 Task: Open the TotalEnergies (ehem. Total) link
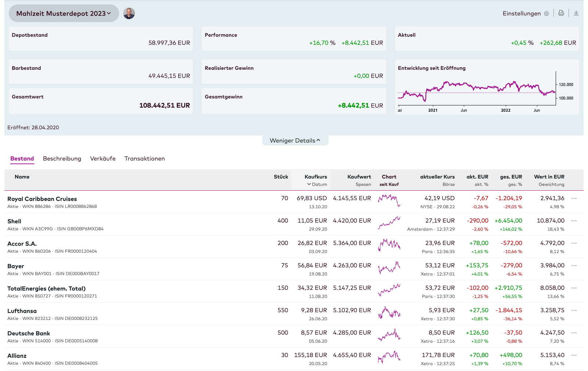point(47,288)
